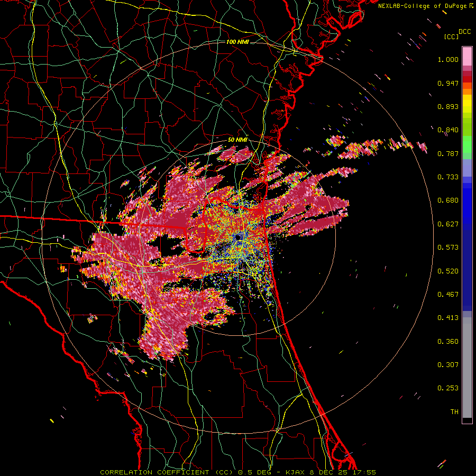Click the 1.000 value on the color scale
The width and height of the screenshot is (476, 476).
pos(448,59)
